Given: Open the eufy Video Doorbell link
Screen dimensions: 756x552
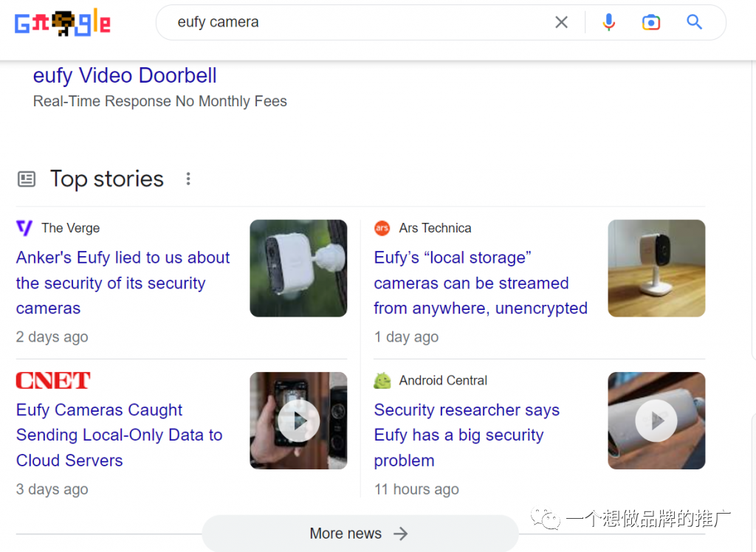Looking at the screenshot, I should (x=124, y=75).
